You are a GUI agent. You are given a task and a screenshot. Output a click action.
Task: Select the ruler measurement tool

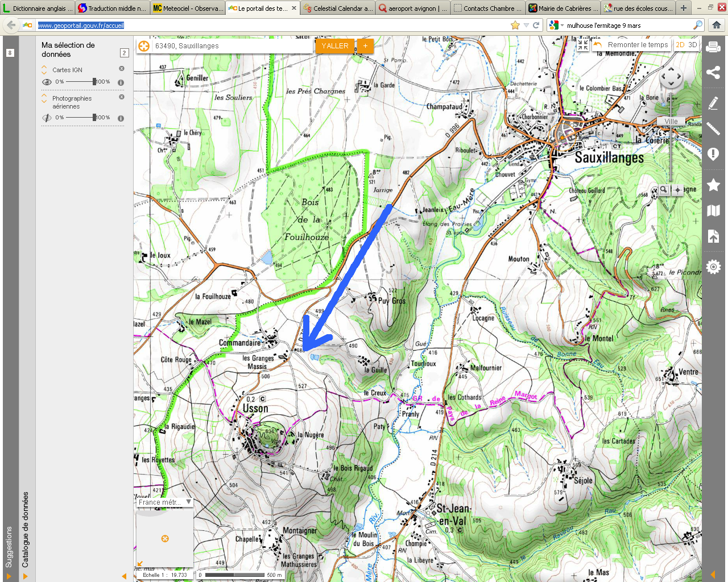click(713, 129)
